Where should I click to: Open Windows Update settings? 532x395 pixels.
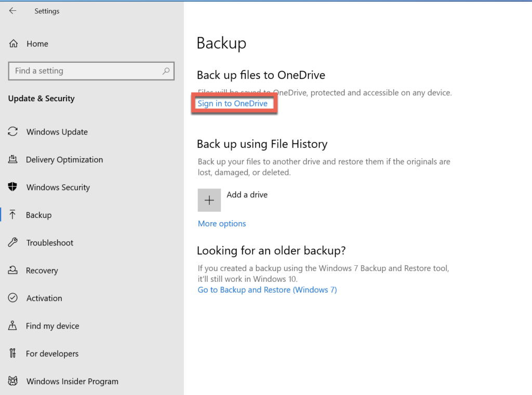[57, 132]
